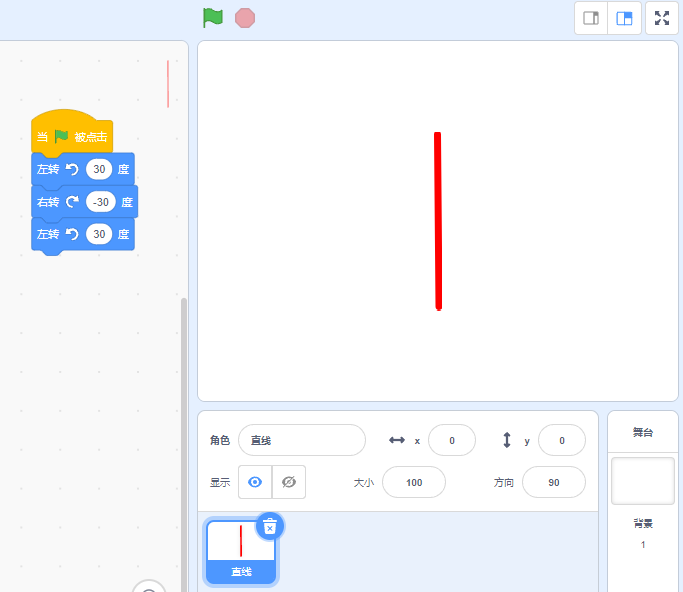Click the green flag to run
Image resolution: width=683 pixels, height=592 pixels.
tap(213, 18)
